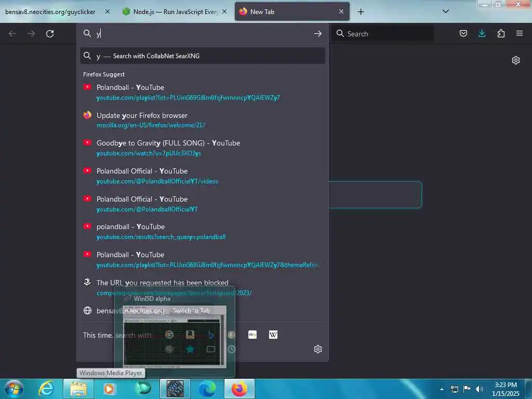This screenshot has width=532, height=399.
Task: Launch Microsoft Edge from taskbar
Action: (207, 389)
